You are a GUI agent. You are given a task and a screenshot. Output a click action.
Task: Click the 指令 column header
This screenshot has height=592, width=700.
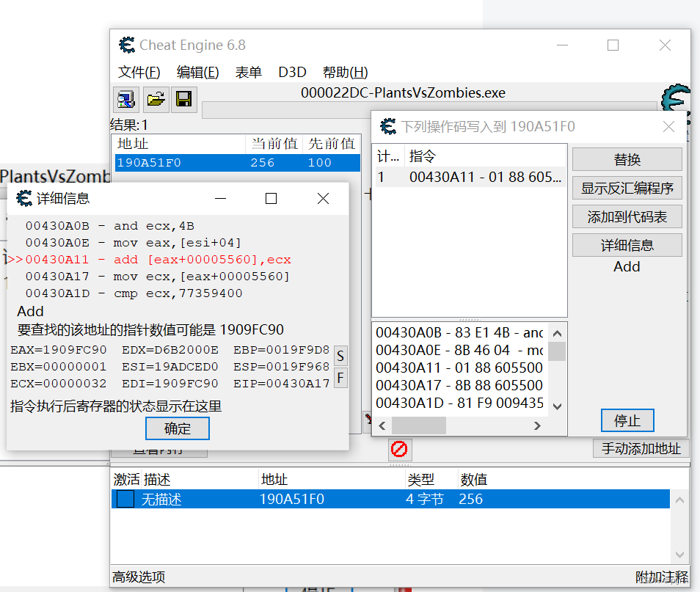pos(485,156)
